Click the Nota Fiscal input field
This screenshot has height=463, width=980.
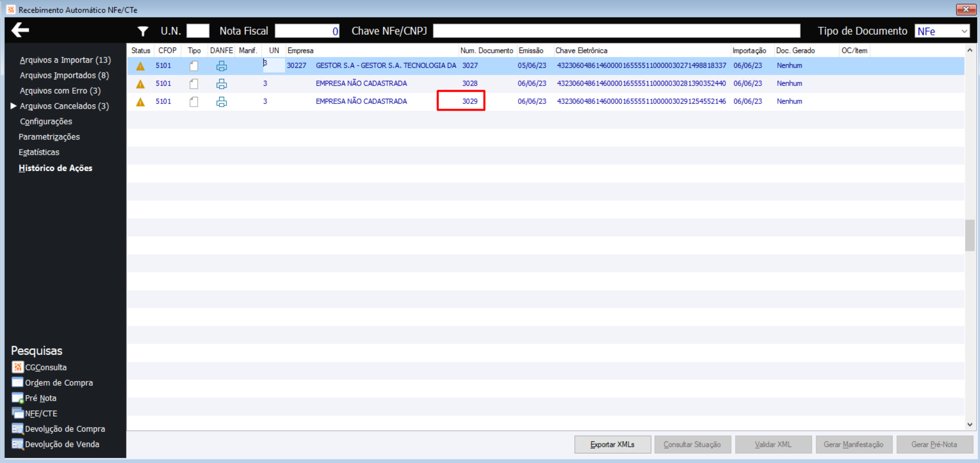(x=307, y=31)
